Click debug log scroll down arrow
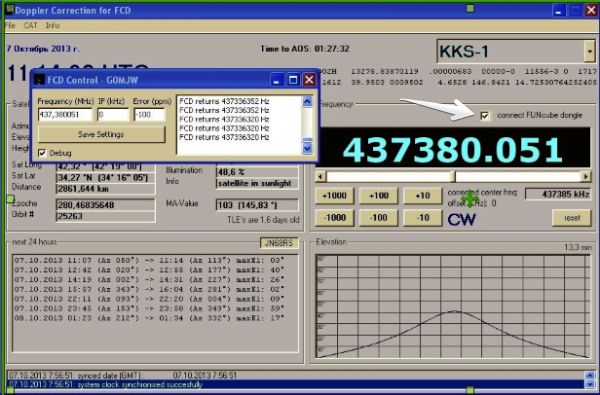Screen dimensions: 600x395 308,149
